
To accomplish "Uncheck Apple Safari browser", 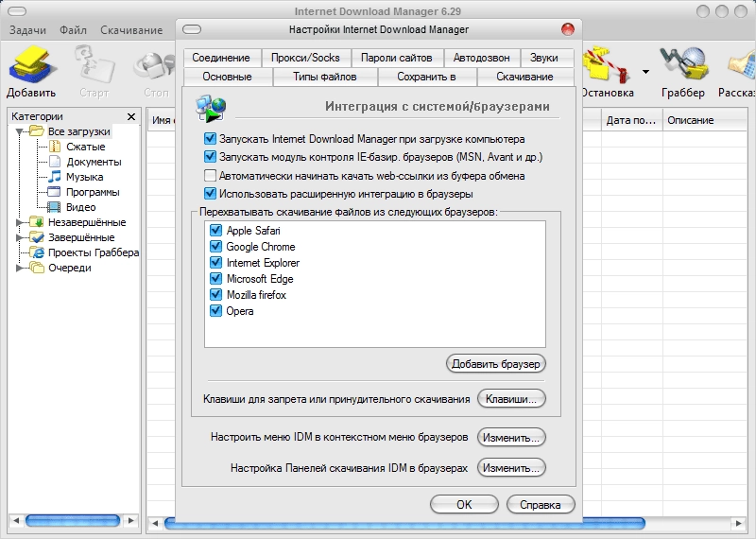I will tap(215, 230).
